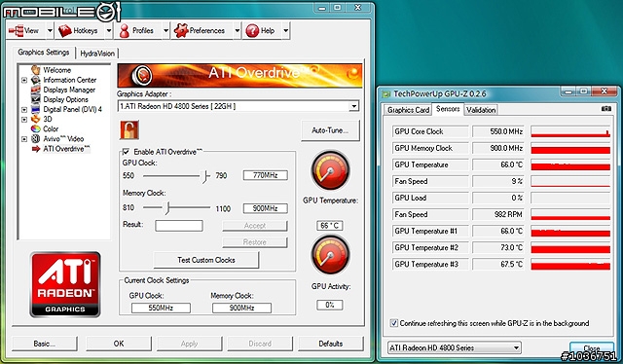Expand the Avivo Video tree node
623x364 pixels.
tap(24, 138)
